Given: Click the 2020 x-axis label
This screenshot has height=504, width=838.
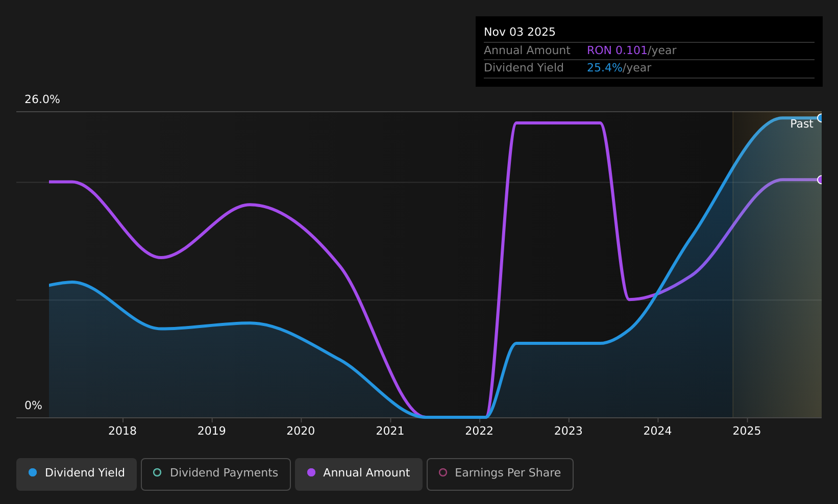Looking at the screenshot, I should 301,431.
